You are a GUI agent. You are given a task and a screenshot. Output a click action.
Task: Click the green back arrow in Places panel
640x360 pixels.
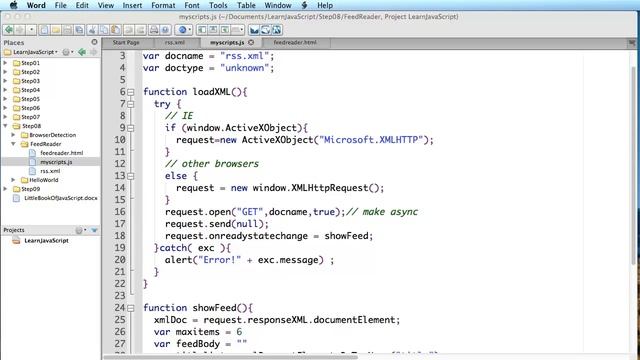coord(82,52)
